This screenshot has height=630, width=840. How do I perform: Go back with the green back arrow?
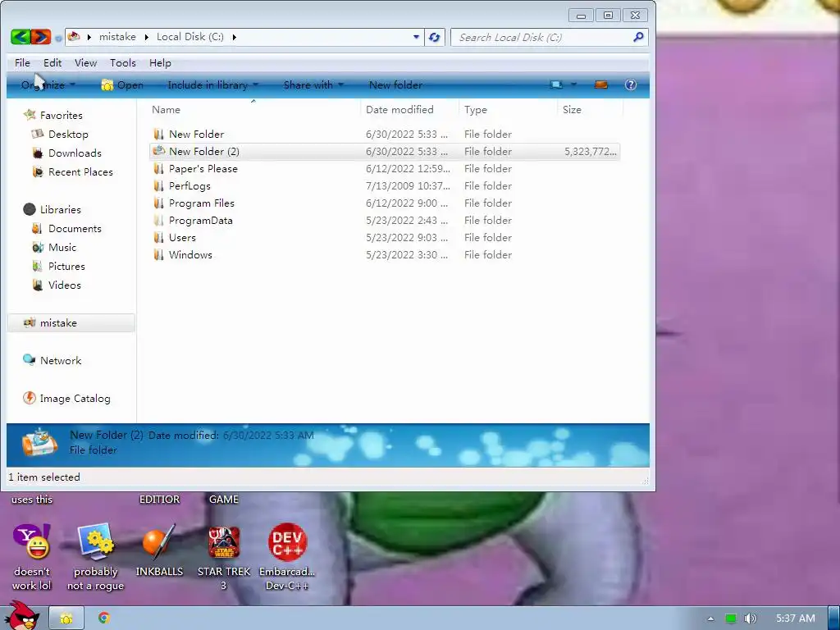pyautogui.click(x=21, y=37)
